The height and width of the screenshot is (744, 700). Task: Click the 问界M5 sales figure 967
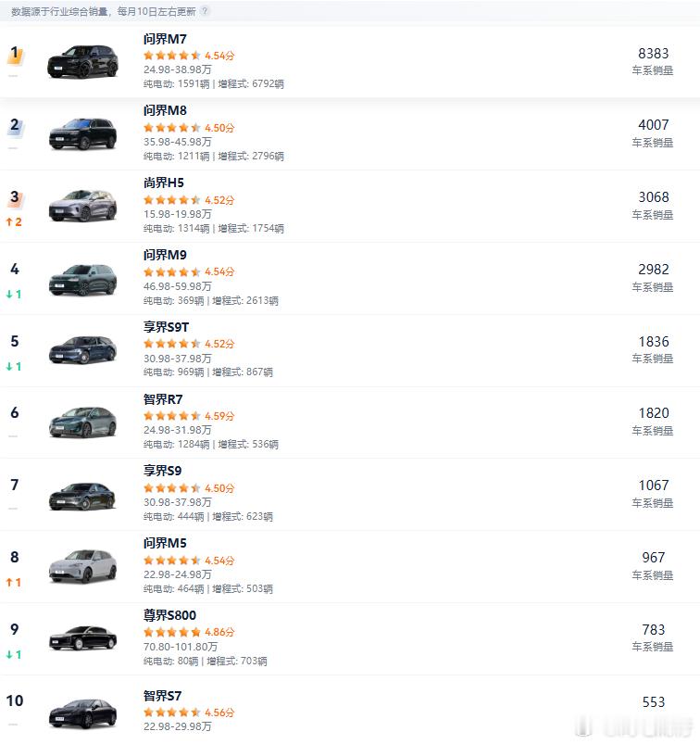tap(653, 557)
